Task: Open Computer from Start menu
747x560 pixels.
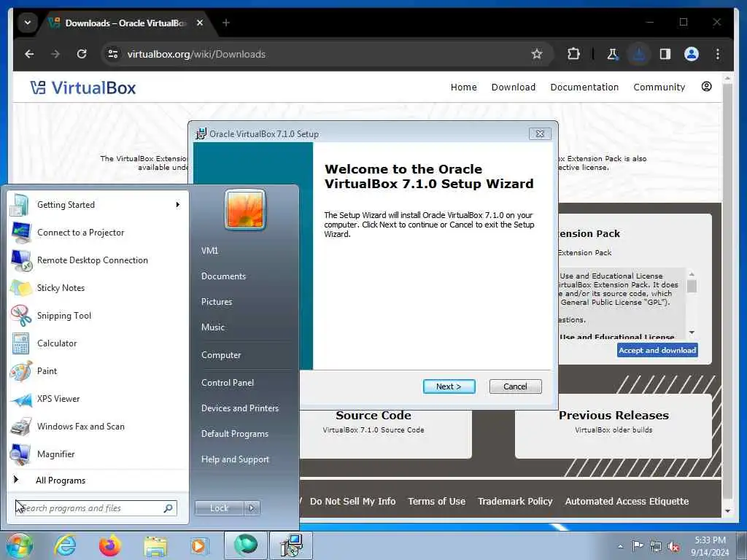Action: coord(221,355)
